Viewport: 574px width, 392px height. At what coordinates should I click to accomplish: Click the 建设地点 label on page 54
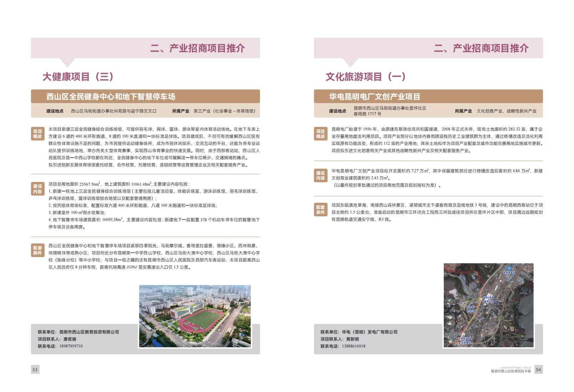[x=338, y=111]
